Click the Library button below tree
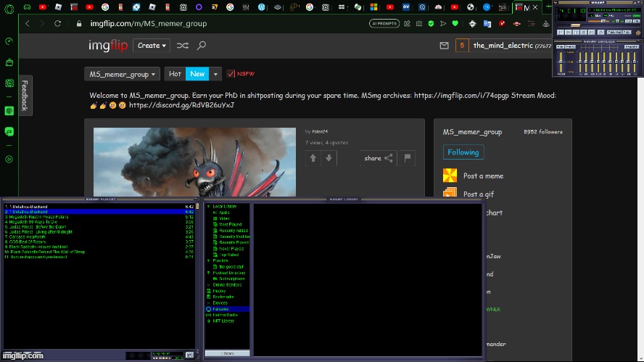 (x=227, y=353)
